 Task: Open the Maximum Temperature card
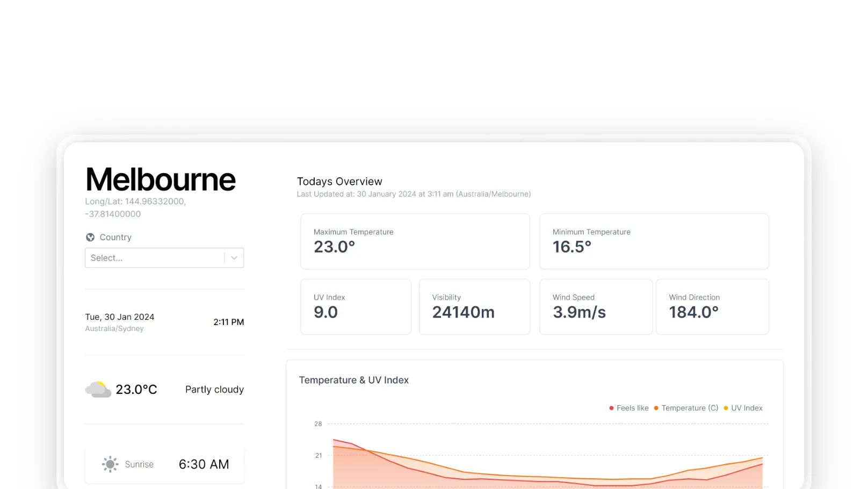415,241
